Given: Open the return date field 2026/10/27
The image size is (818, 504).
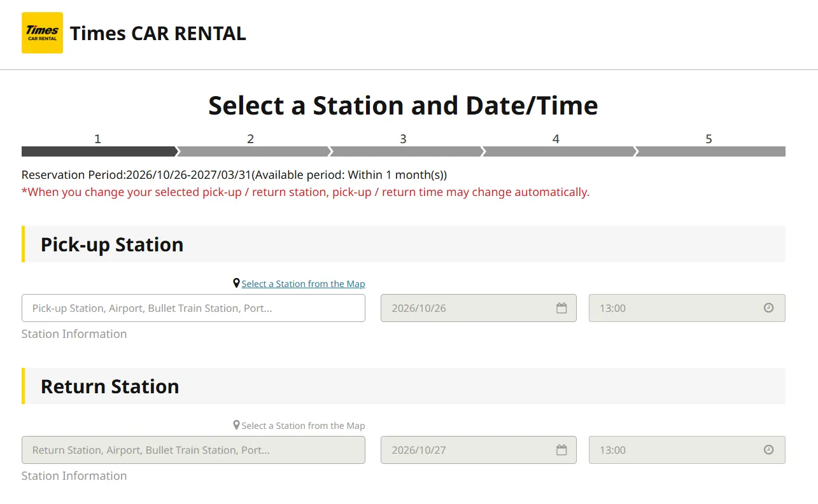Looking at the screenshot, I should pyautogui.click(x=479, y=450).
